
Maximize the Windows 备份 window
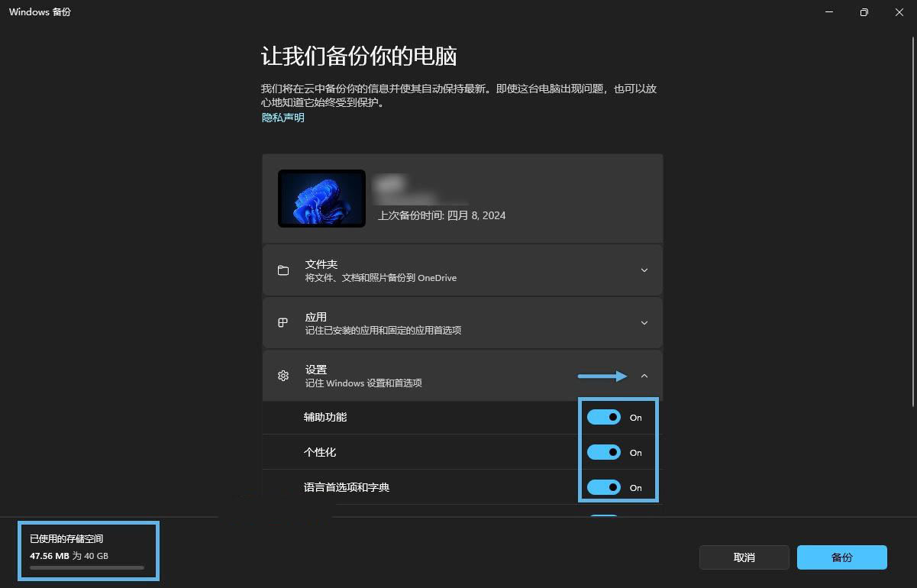click(864, 12)
